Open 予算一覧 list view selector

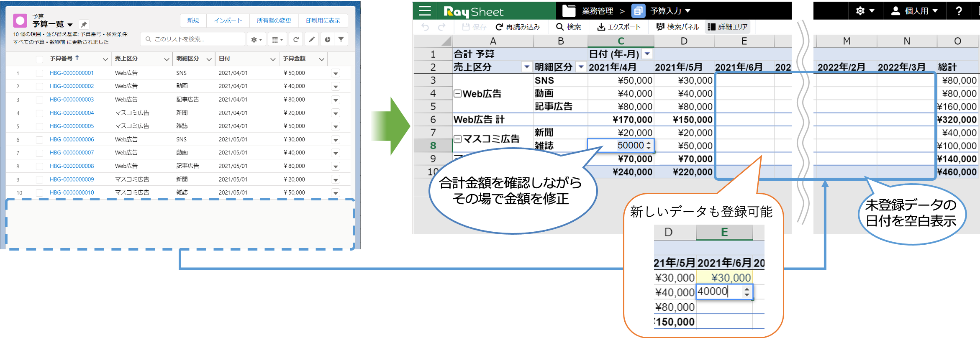70,25
